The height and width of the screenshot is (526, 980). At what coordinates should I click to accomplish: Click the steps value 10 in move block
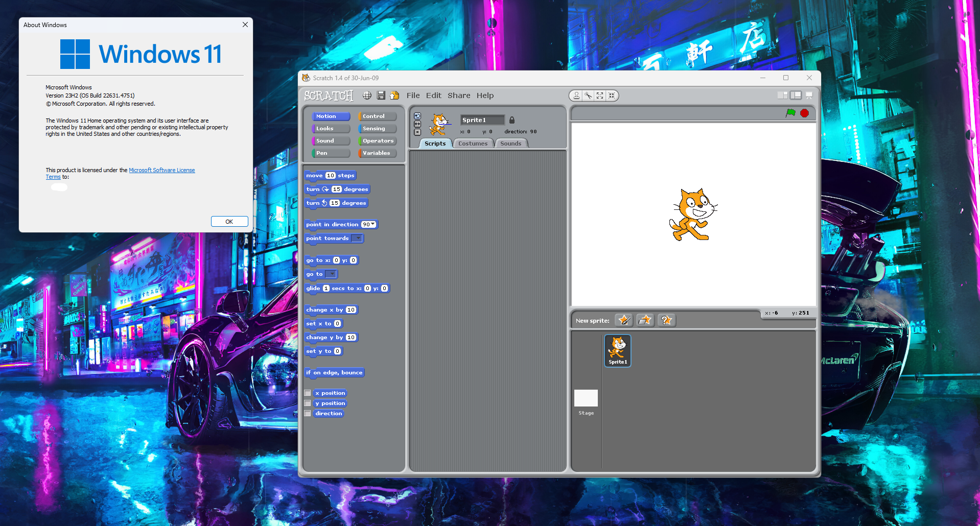pyautogui.click(x=330, y=176)
